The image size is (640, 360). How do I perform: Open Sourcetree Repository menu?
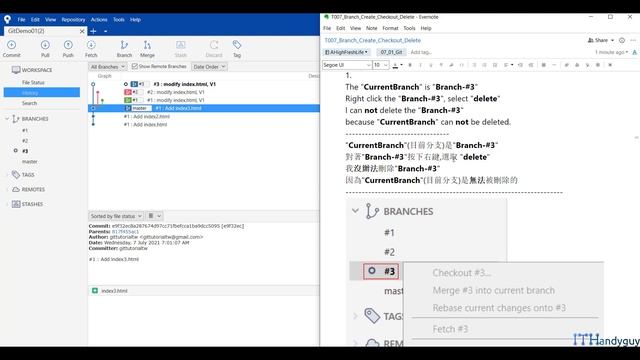click(x=73, y=20)
